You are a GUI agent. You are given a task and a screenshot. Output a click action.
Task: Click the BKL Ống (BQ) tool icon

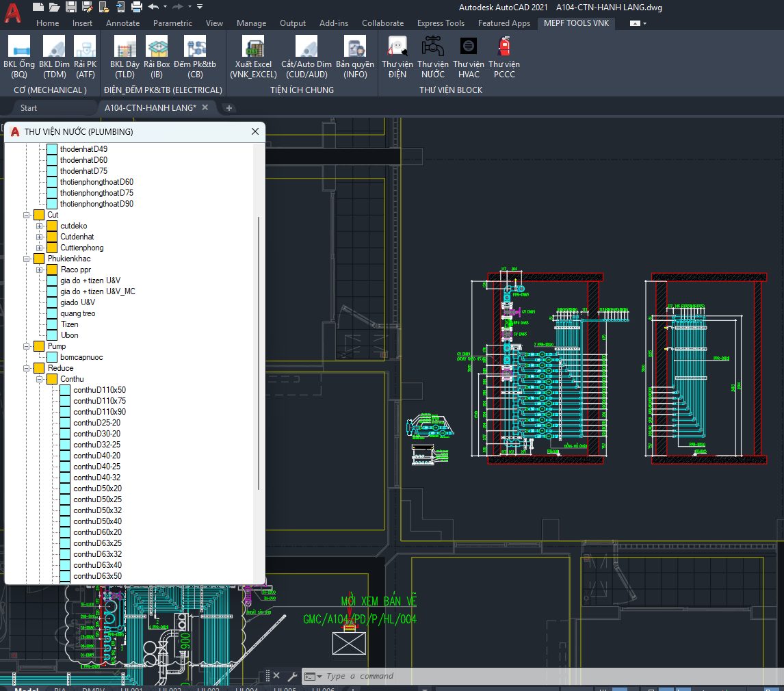[19, 47]
